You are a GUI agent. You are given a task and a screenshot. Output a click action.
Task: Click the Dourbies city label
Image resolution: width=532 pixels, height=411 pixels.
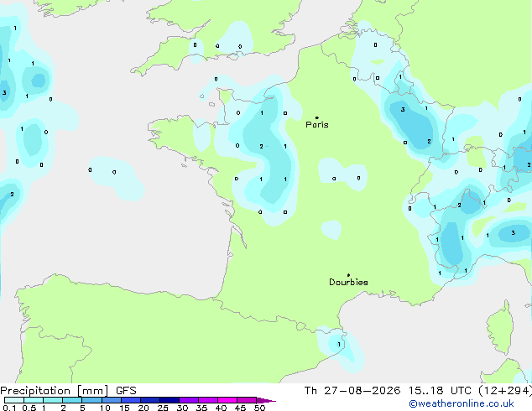coord(348,282)
